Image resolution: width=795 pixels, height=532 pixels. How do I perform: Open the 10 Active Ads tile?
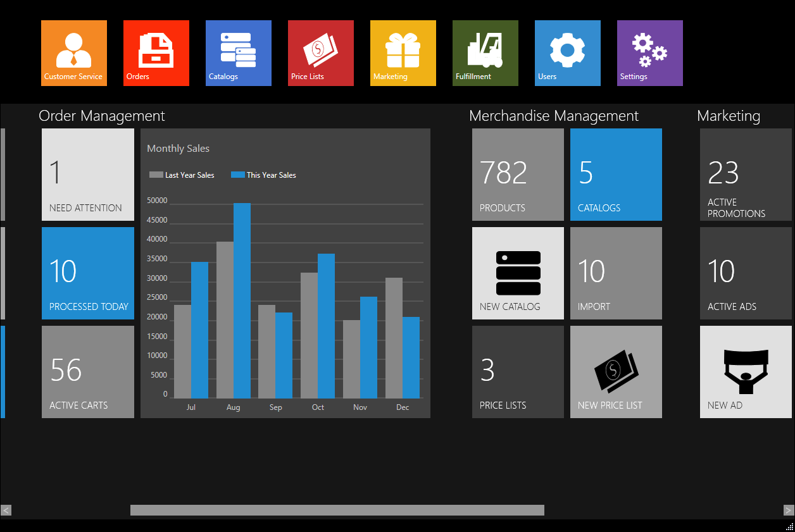[746, 273]
